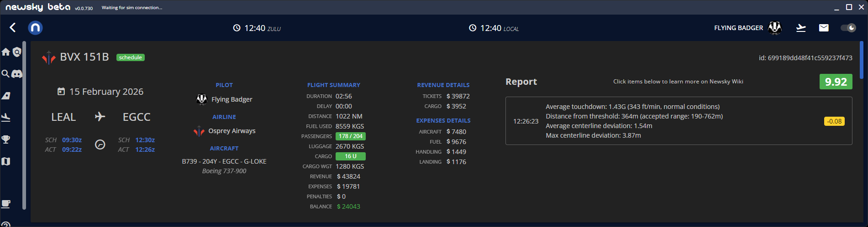This screenshot has height=227, width=868.
Task: Click the 178 / 204 passengers badge
Action: tap(351, 136)
